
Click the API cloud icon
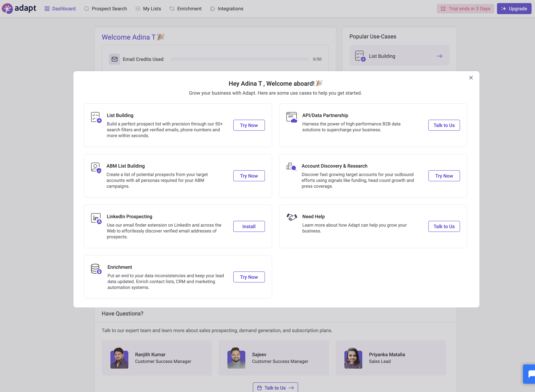tap(292, 117)
